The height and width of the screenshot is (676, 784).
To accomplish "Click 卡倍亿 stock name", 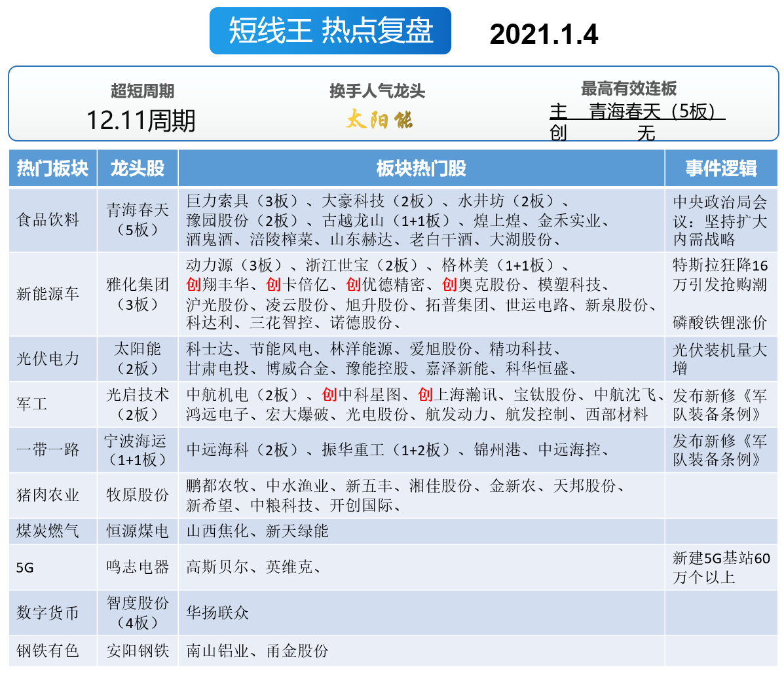I will click(x=305, y=284).
